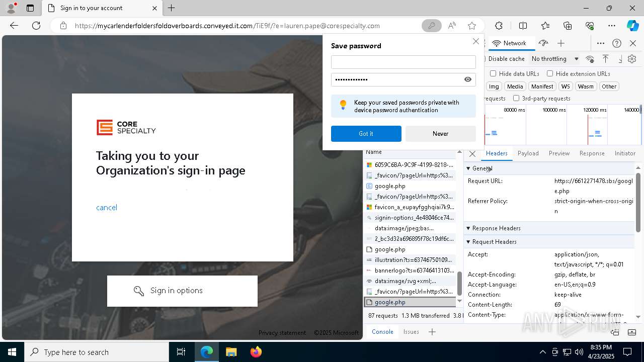The image size is (644, 362).
Task: Filter requests by Other type
Action: coord(609,86)
